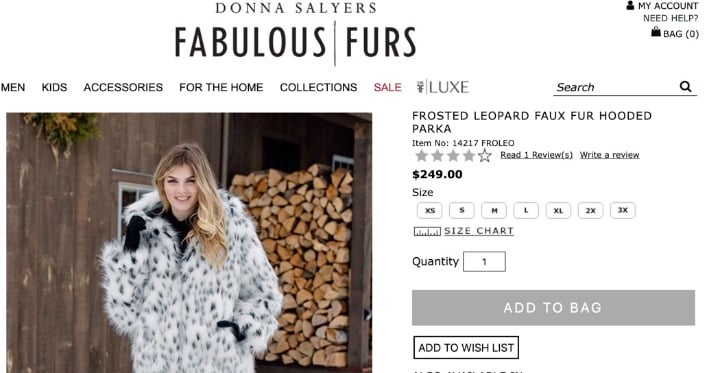
Task: Select size XS
Action: [x=430, y=210]
